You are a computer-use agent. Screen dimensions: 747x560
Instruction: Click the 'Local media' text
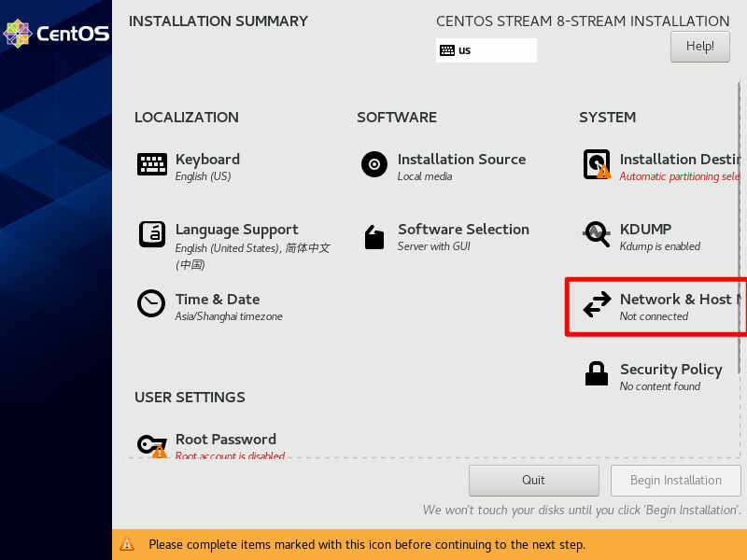(x=425, y=176)
